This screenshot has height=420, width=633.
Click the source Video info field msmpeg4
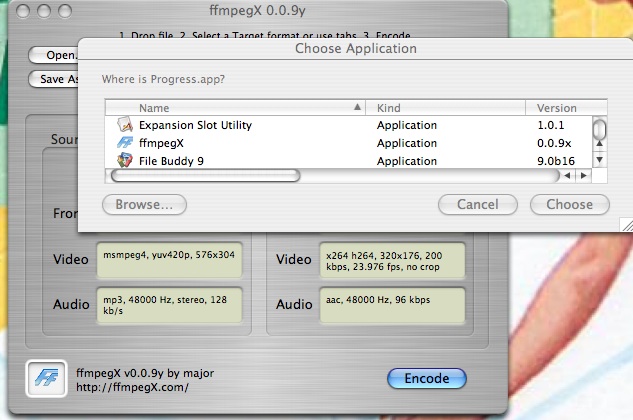pos(170,260)
